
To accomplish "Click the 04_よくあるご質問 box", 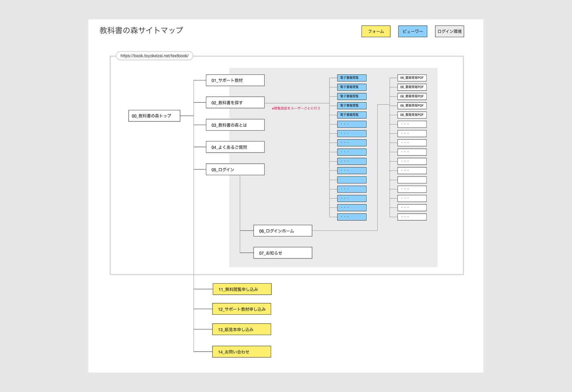I will pyautogui.click(x=235, y=147).
